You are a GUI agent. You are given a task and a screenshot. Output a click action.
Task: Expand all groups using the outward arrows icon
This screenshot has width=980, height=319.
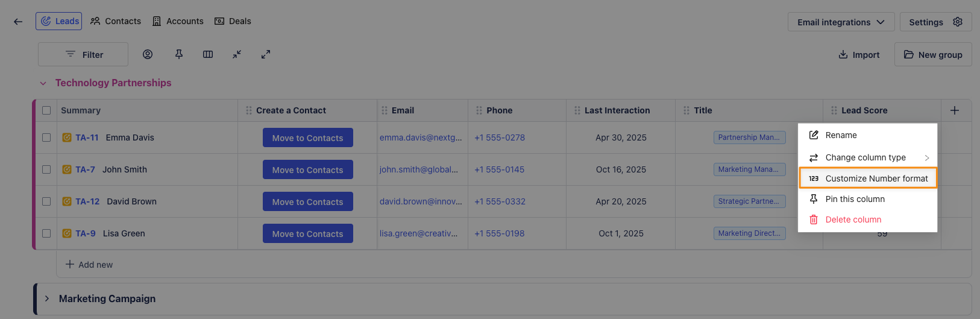click(x=266, y=54)
